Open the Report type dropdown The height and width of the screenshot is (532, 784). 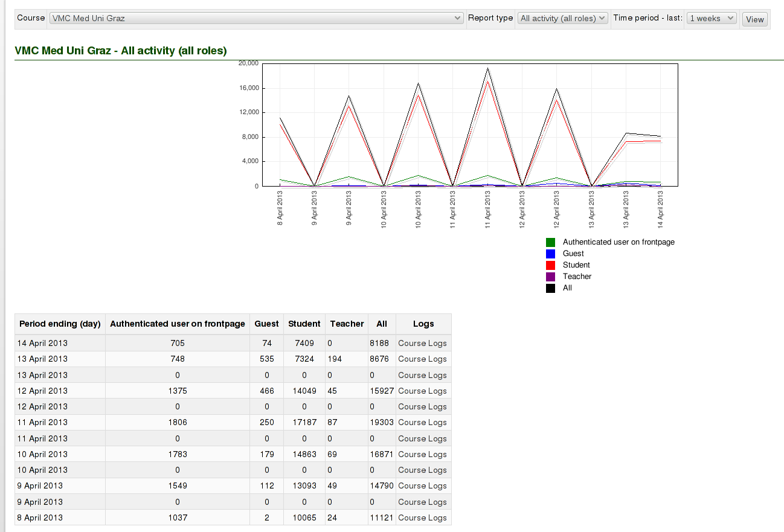point(562,18)
